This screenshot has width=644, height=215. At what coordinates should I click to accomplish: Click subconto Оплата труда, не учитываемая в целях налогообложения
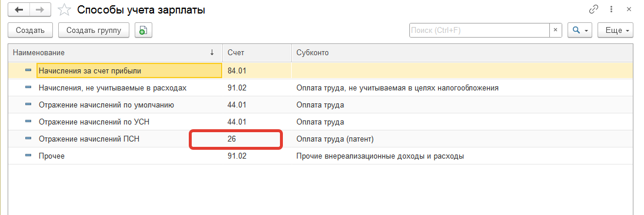click(x=398, y=88)
